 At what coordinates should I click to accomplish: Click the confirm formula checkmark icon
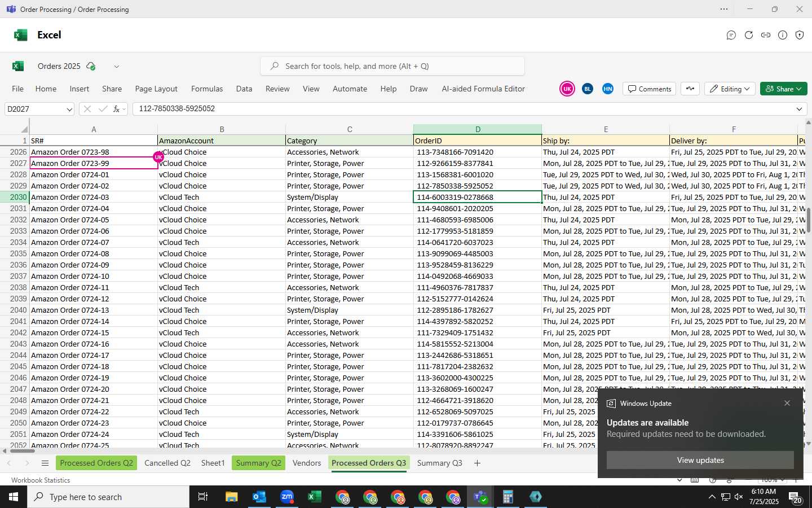pyautogui.click(x=103, y=109)
